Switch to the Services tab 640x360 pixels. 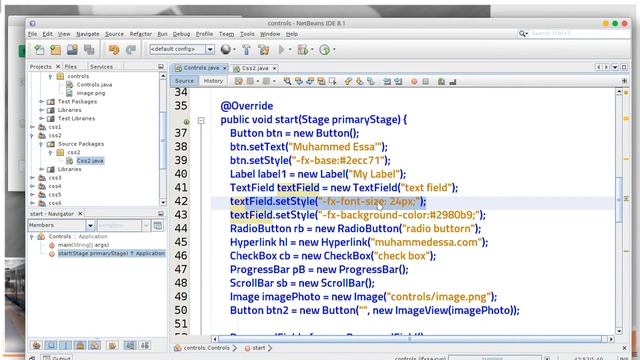101,67
